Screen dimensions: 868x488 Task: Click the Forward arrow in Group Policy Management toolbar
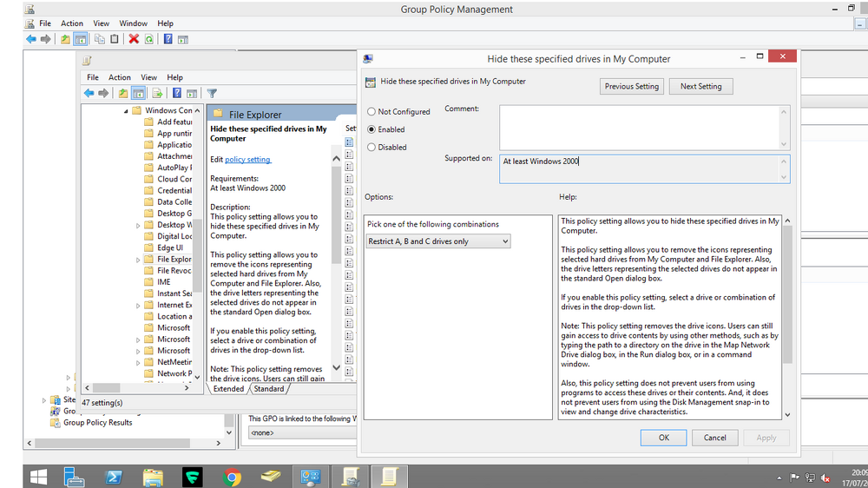coord(45,39)
